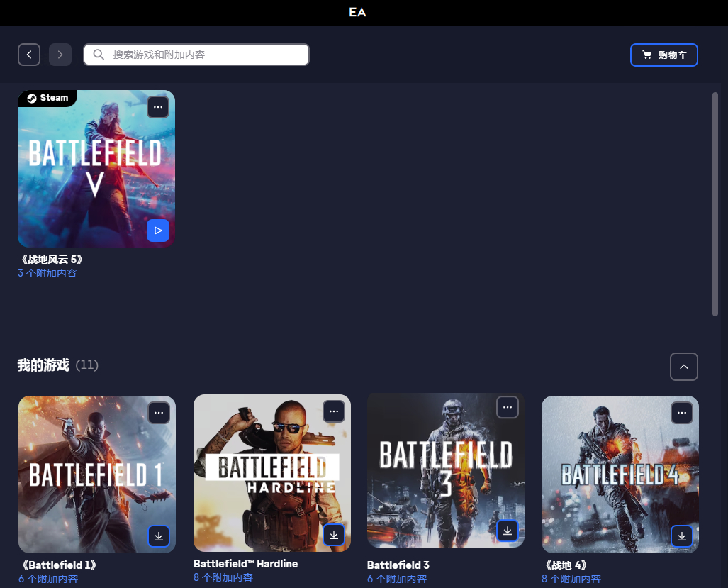Download Battlefield 4

(x=682, y=536)
